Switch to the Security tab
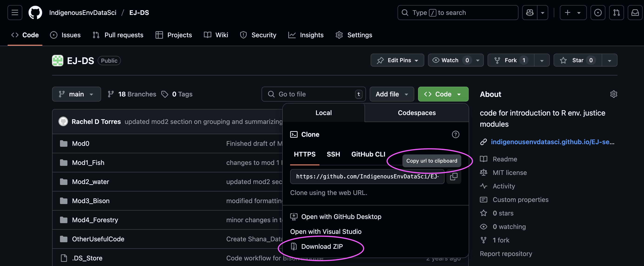This screenshot has height=266, width=644. tap(258, 35)
